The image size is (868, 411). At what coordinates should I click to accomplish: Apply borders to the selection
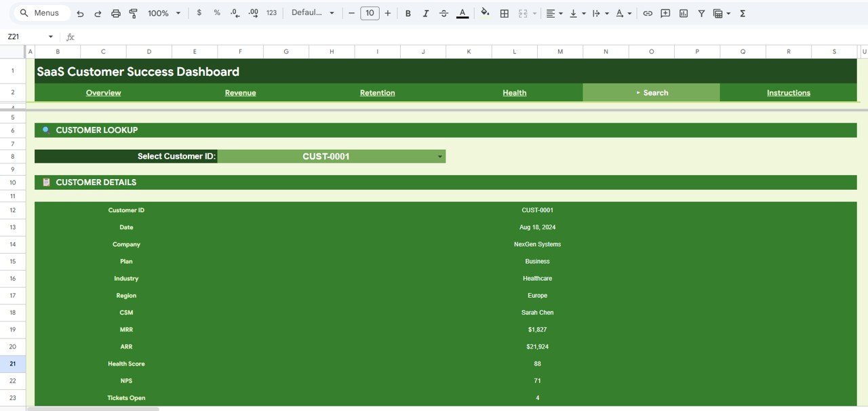click(x=504, y=13)
